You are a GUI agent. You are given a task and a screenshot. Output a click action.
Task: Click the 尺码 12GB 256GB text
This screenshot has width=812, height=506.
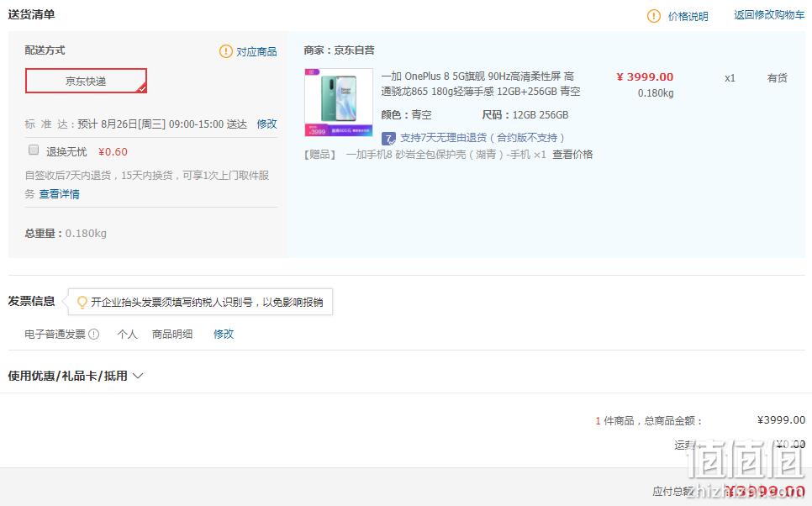(525, 115)
